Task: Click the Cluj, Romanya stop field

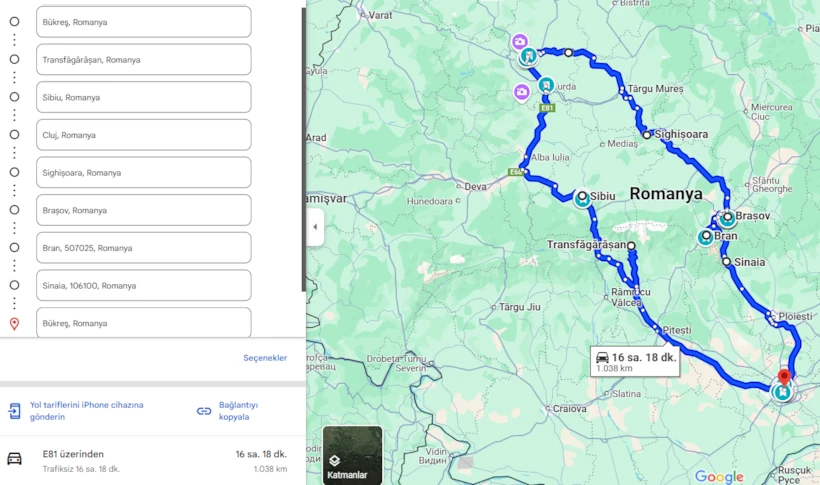Action: pos(143,135)
